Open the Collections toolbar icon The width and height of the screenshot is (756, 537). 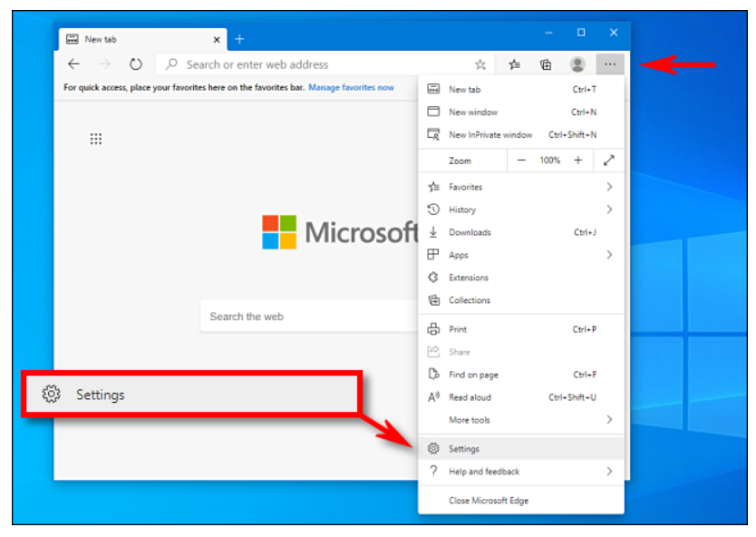(x=546, y=64)
